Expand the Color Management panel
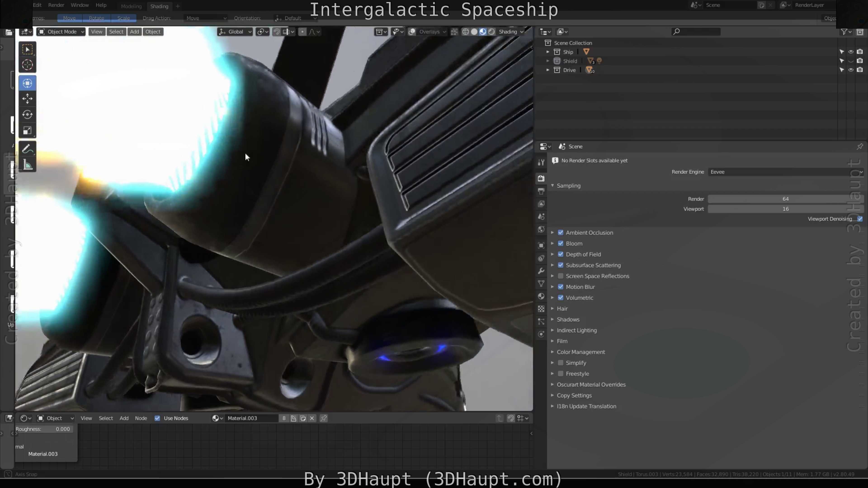 click(x=580, y=352)
